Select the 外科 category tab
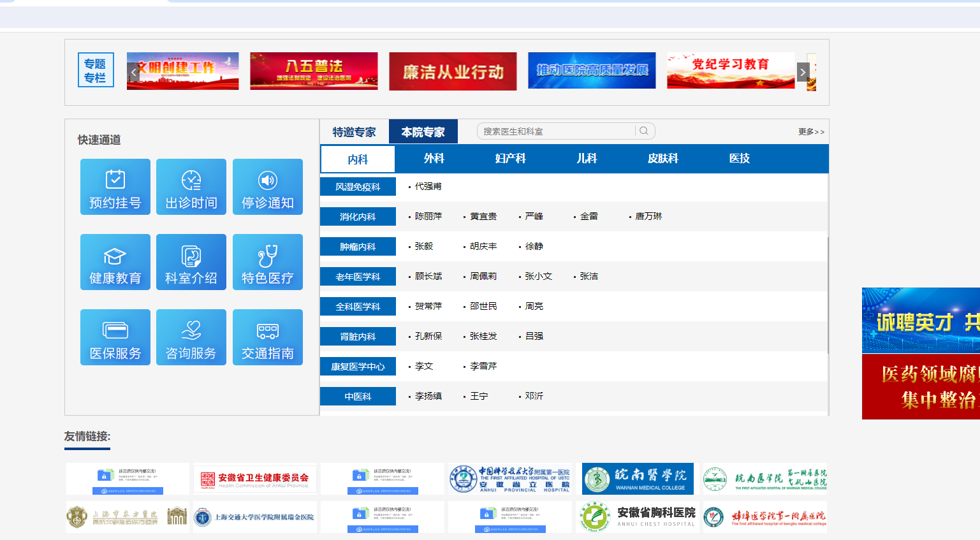 pyautogui.click(x=434, y=159)
